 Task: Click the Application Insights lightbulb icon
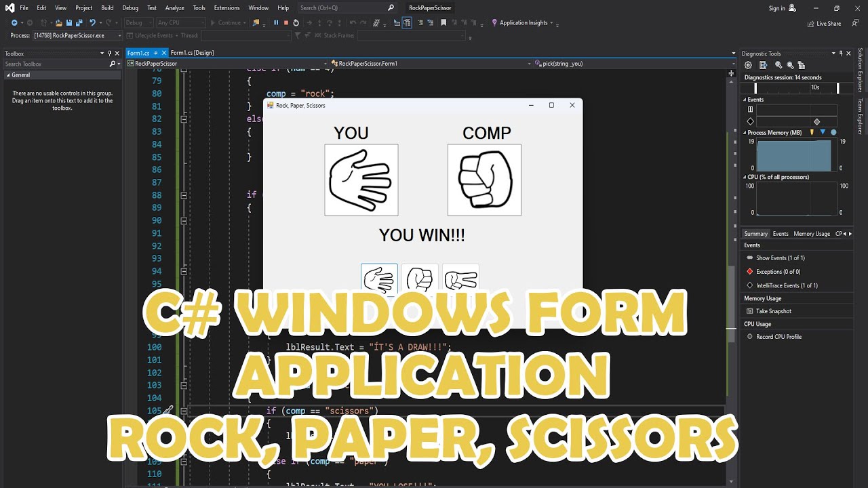[494, 22]
